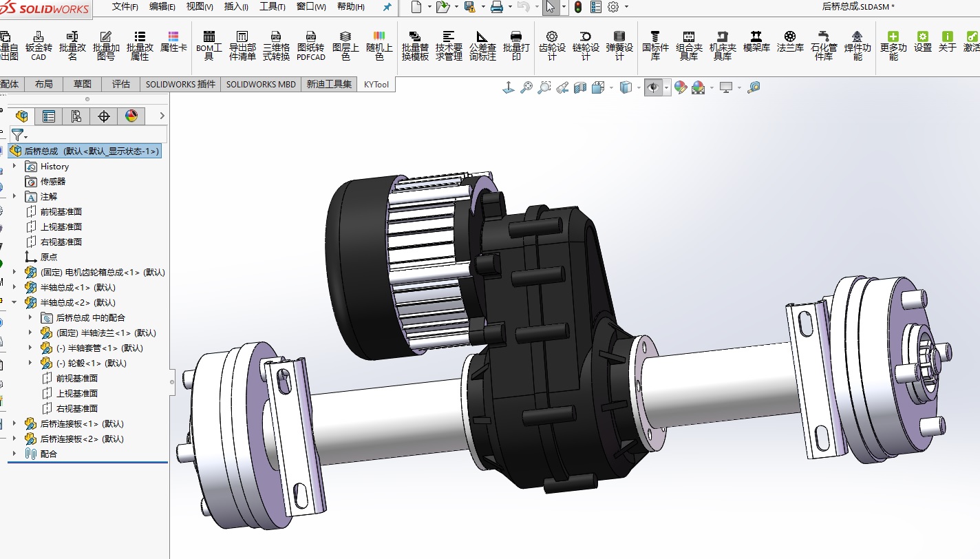The image size is (980, 559).
Task: Open the 齿轮设计 gear design tool
Action: point(552,45)
